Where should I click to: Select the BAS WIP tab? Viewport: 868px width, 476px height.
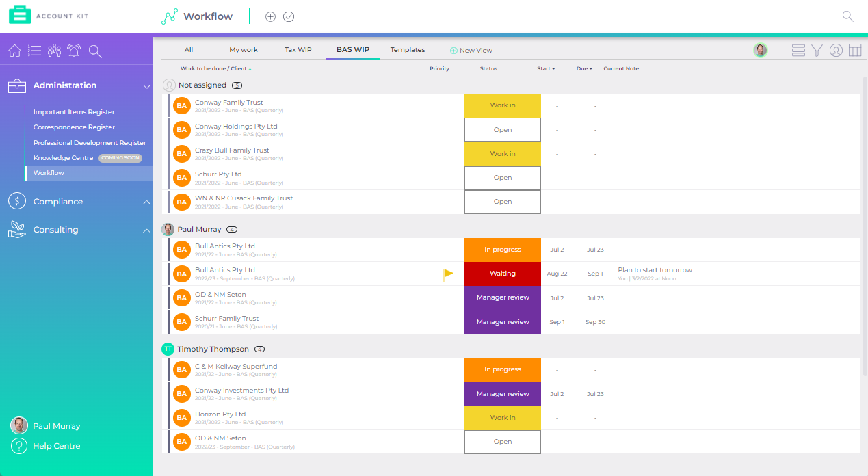point(353,50)
